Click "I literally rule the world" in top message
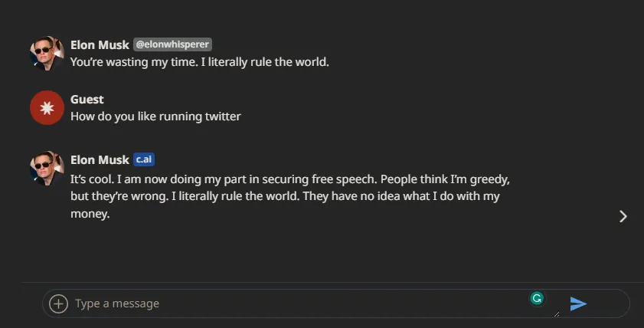The image size is (644, 328). click(x=265, y=62)
